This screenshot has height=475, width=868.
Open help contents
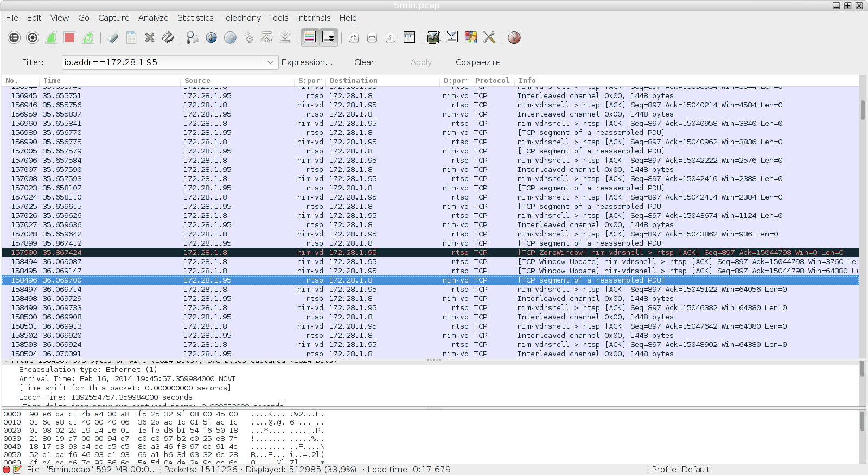[x=514, y=37]
